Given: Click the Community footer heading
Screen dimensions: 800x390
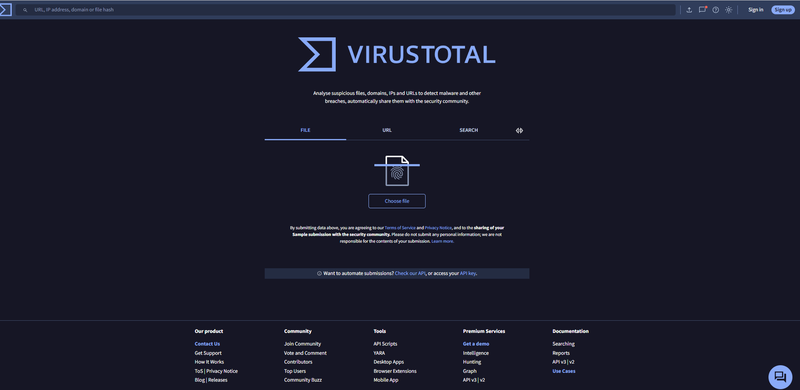Looking at the screenshot, I should (x=298, y=331).
